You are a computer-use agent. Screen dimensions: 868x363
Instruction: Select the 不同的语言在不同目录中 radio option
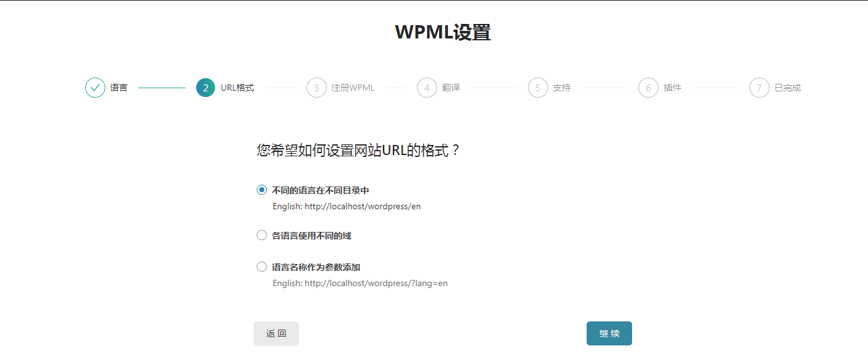tap(262, 190)
